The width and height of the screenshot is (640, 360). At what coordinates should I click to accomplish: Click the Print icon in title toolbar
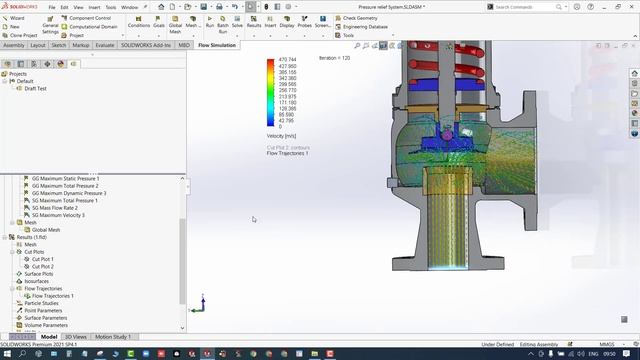(x=219, y=7)
